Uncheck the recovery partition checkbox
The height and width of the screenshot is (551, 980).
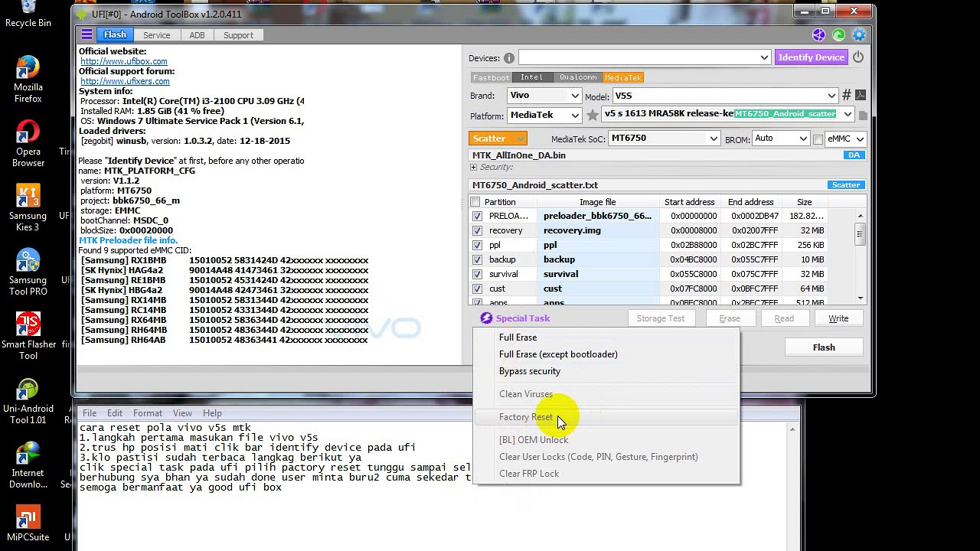[x=477, y=230]
